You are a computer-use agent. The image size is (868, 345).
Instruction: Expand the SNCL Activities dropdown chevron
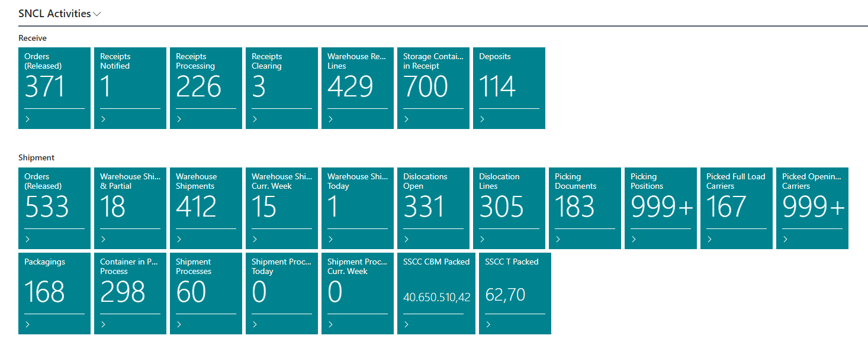pos(98,14)
